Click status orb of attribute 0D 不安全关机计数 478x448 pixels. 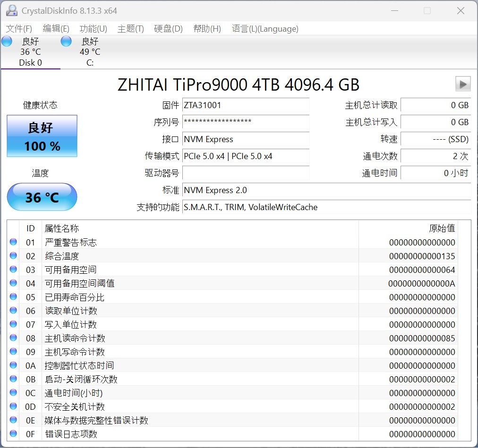(13, 406)
